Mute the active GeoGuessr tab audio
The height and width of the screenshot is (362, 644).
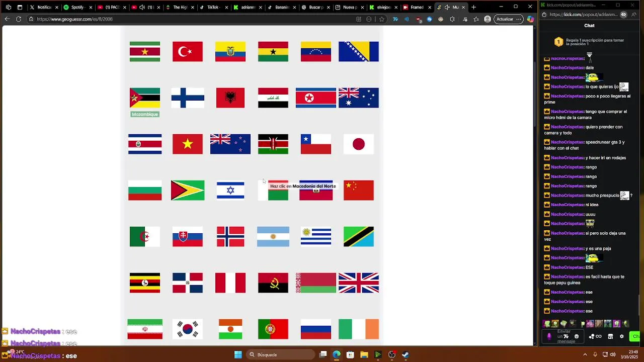click(447, 7)
